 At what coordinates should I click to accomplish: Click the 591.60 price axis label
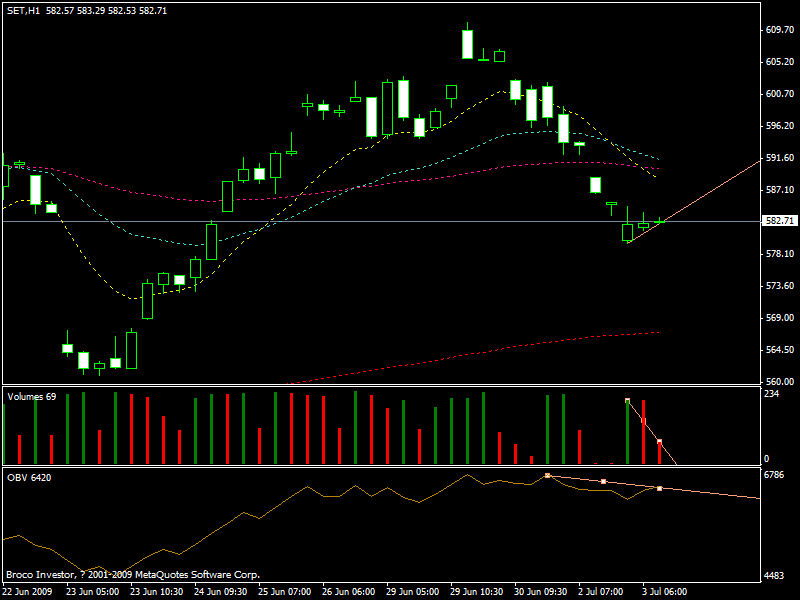click(x=780, y=158)
